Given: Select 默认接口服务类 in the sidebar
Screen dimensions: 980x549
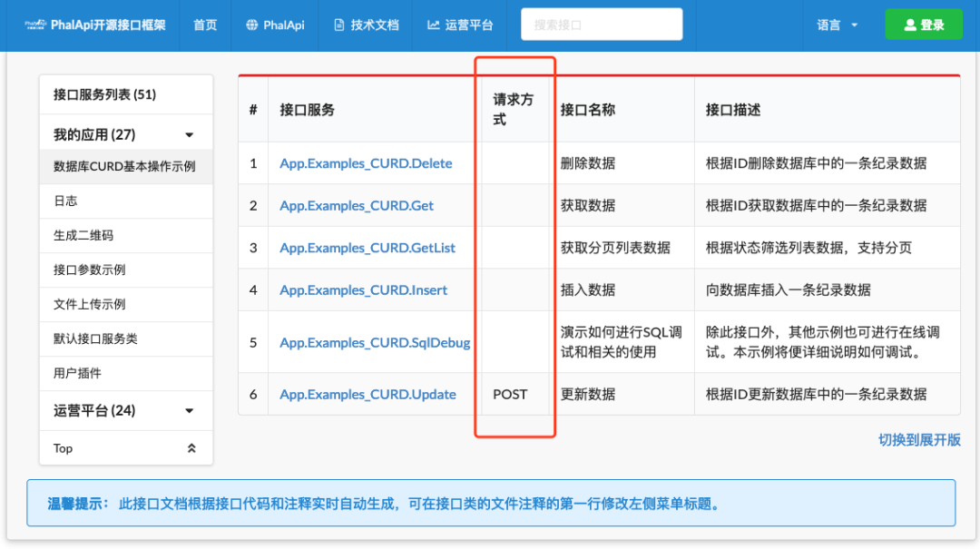Looking at the screenshot, I should click(125, 338).
